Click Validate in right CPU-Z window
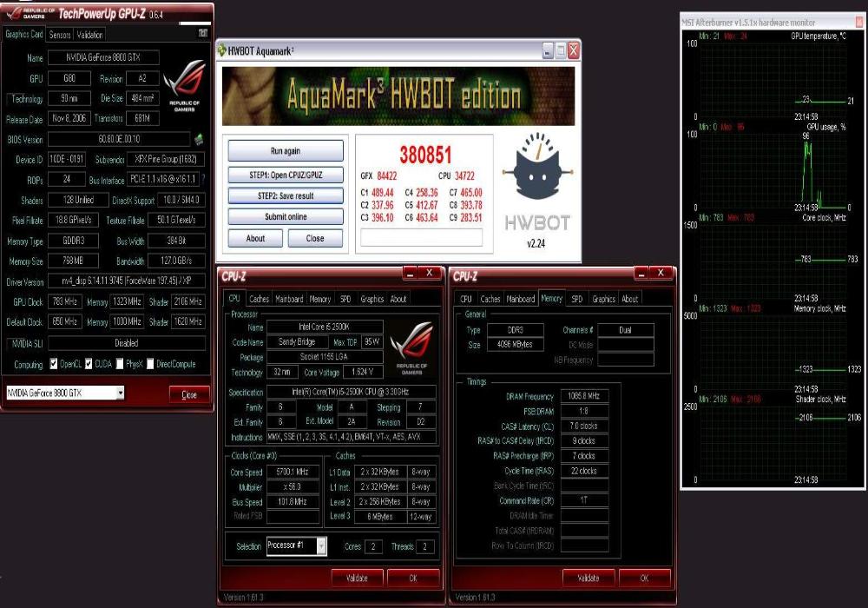868x608 pixels. [589, 578]
